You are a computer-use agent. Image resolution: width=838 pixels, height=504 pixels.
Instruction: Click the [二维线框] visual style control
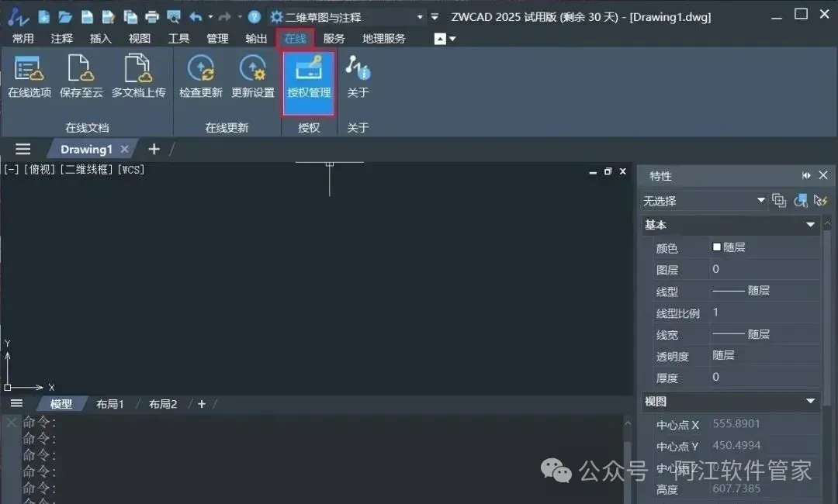click(87, 170)
